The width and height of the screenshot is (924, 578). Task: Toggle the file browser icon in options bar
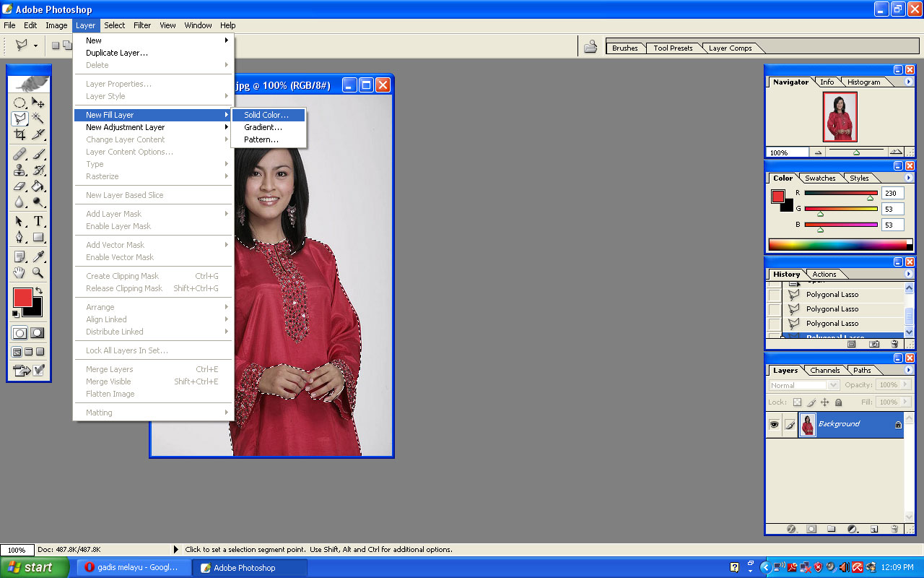click(x=590, y=47)
